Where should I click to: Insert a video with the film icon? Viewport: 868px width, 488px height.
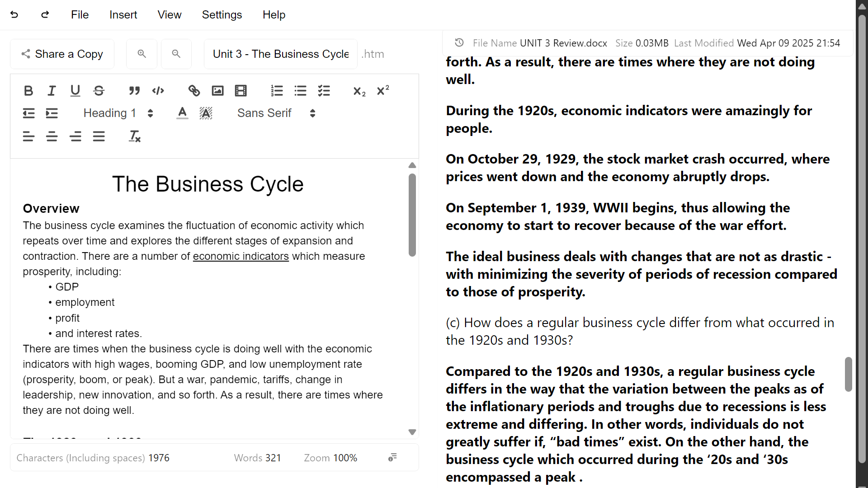(241, 91)
